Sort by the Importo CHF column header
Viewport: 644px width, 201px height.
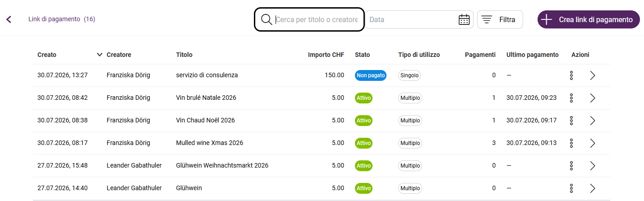[326, 55]
